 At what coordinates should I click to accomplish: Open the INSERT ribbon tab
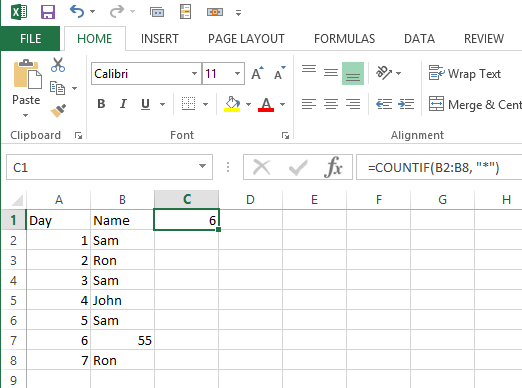click(x=160, y=39)
